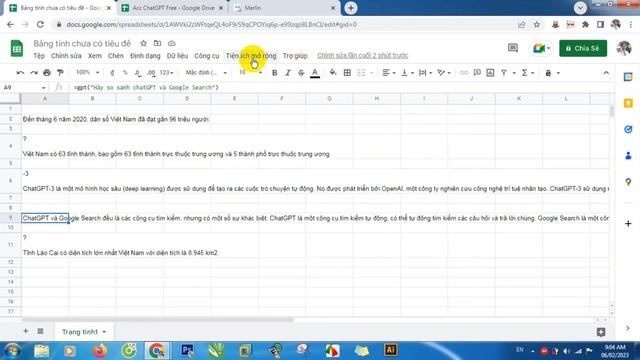The width and height of the screenshot is (640, 360).
Task: Format selection as currency
Action: coord(112,73)
